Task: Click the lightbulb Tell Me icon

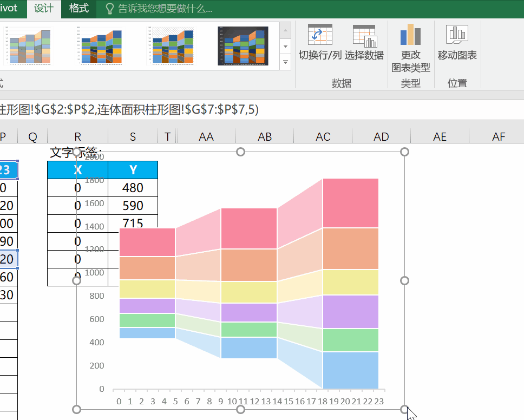Action: pyautogui.click(x=109, y=9)
